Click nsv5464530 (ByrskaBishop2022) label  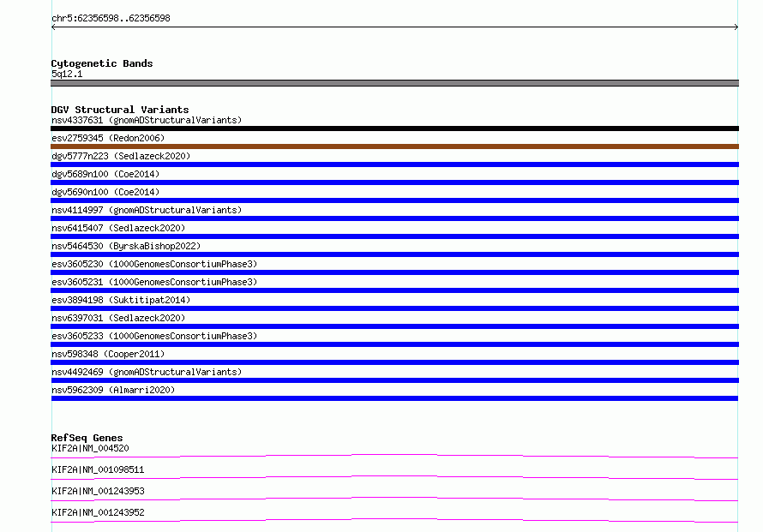pos(126,246)
